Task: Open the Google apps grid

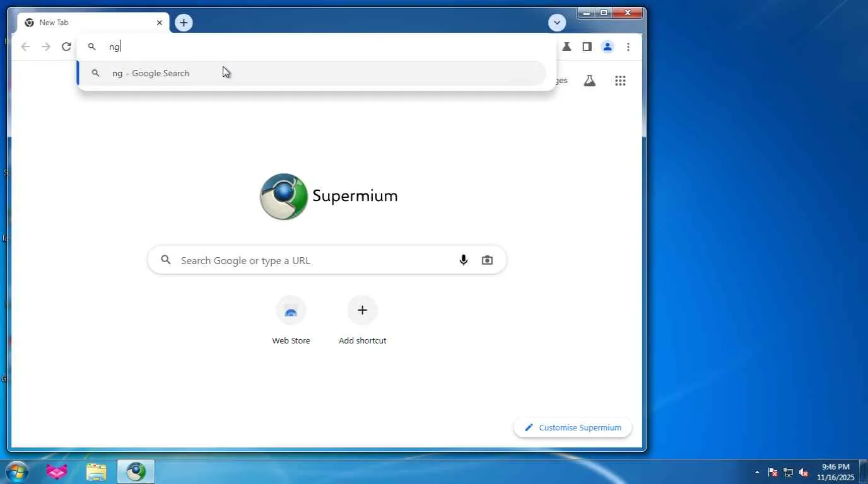Action: (x=620, y=81)
